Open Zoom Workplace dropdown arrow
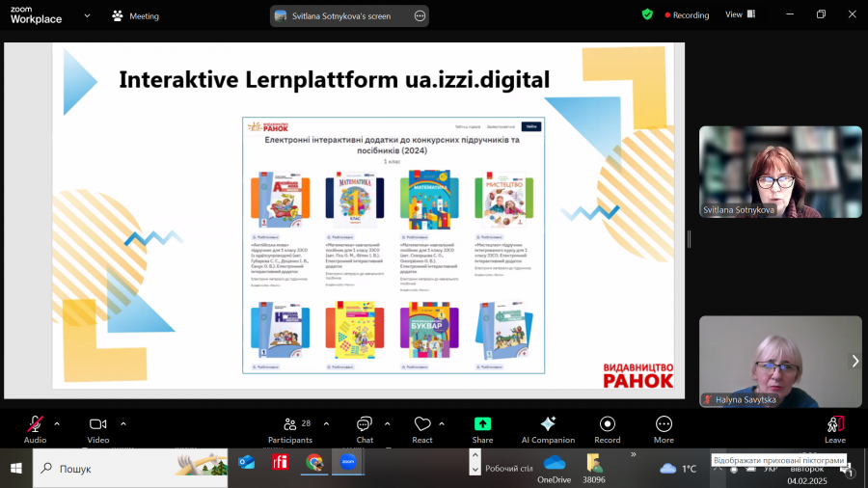The width and height of the screenshot is (868, 488). pos(87,16)
